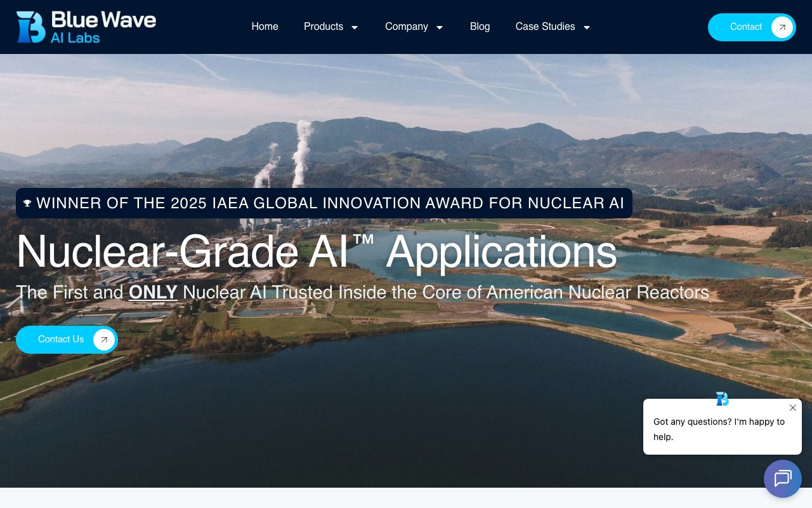Click the header Contact button

pyautogui.click(x=752, y=27)
